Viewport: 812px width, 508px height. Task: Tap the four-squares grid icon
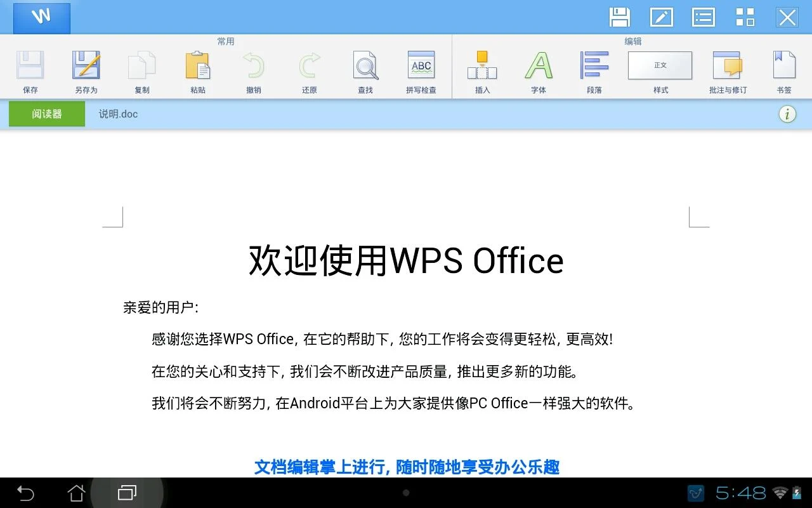tap(745, 17)
